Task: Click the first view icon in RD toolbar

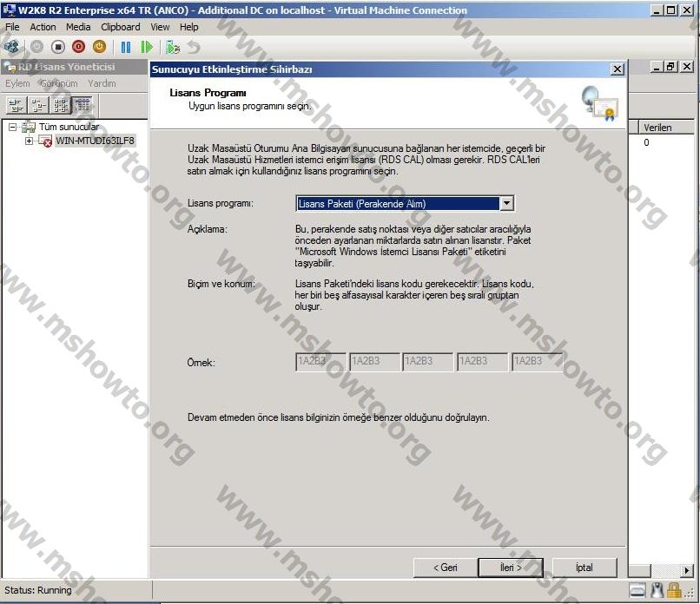Action: pyautogui.click(x=17, y=105)
